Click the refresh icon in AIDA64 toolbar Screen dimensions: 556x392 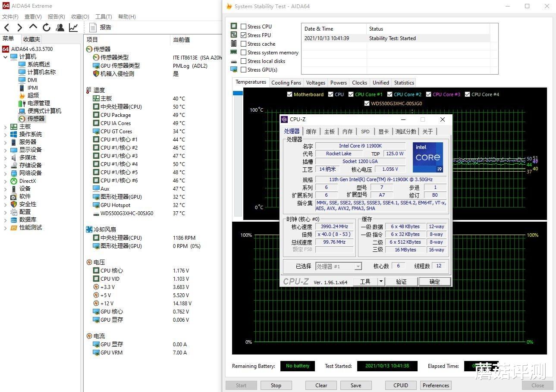(x=47, y=27)
